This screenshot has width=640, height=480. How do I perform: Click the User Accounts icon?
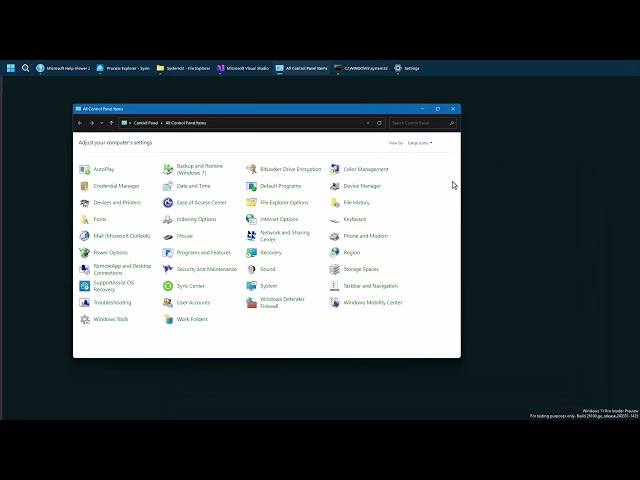pos(168,303)
